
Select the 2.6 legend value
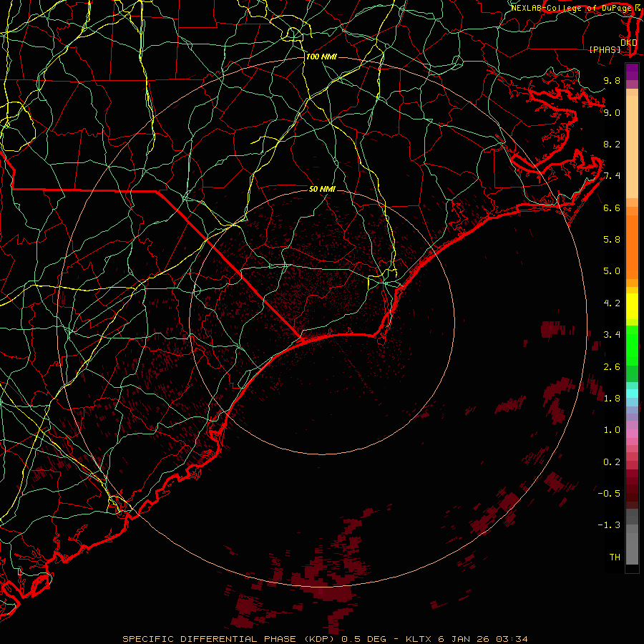click(x=612, y=367)
